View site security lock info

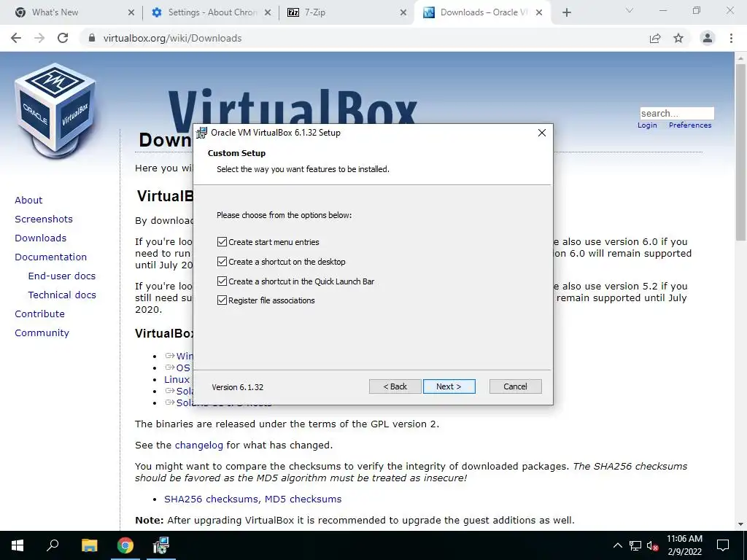click(x=92, y=38)
